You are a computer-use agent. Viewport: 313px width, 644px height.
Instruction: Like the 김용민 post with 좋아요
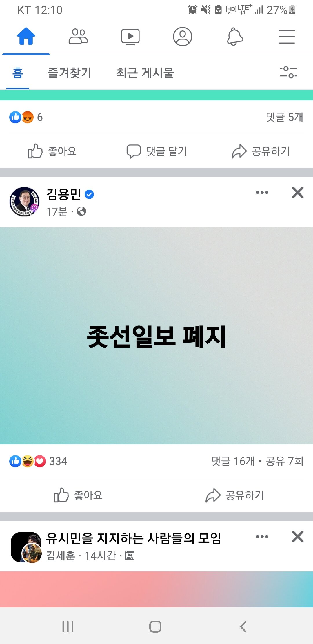(x=78, y=495)
